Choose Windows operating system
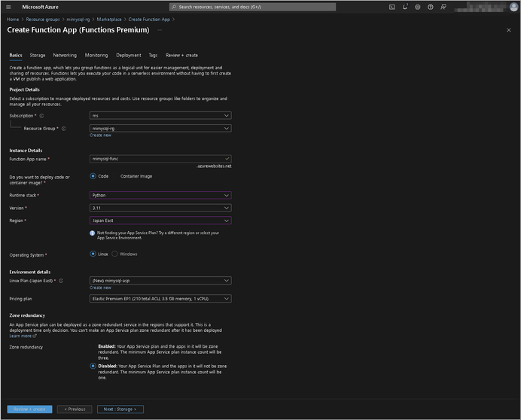521x420 pixels. 114,254
